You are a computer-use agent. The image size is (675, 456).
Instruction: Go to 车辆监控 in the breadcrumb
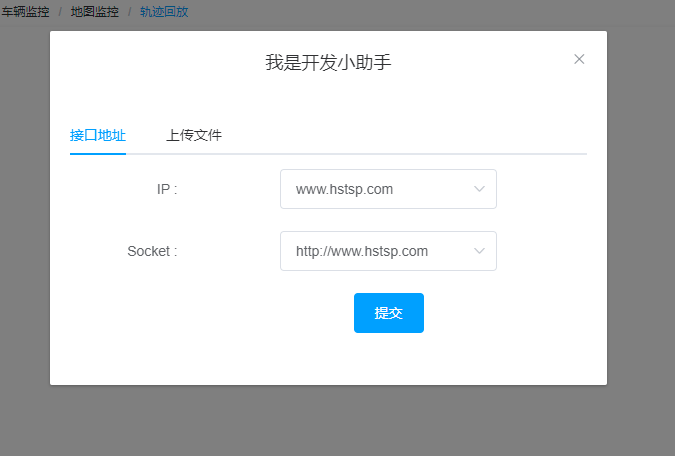(x=25, y=12)
